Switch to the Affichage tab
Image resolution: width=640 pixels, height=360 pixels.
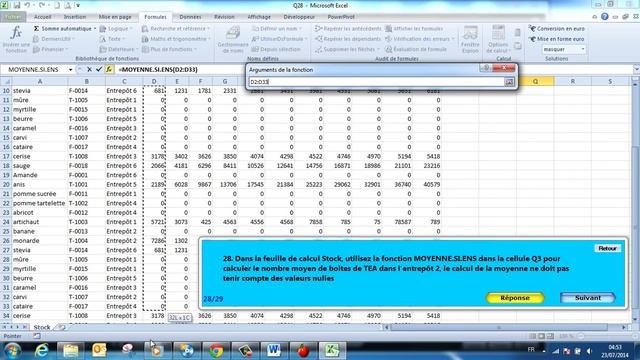coord(259,17)
